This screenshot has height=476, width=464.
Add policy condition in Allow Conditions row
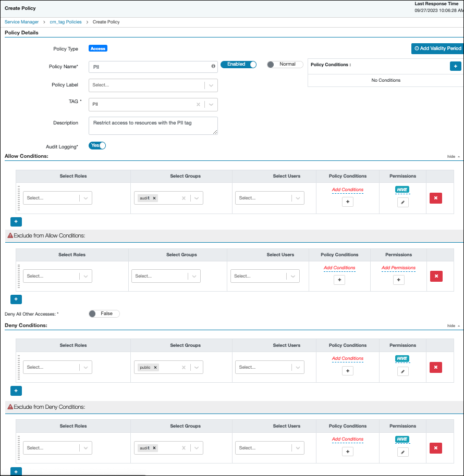click(348, 202)
